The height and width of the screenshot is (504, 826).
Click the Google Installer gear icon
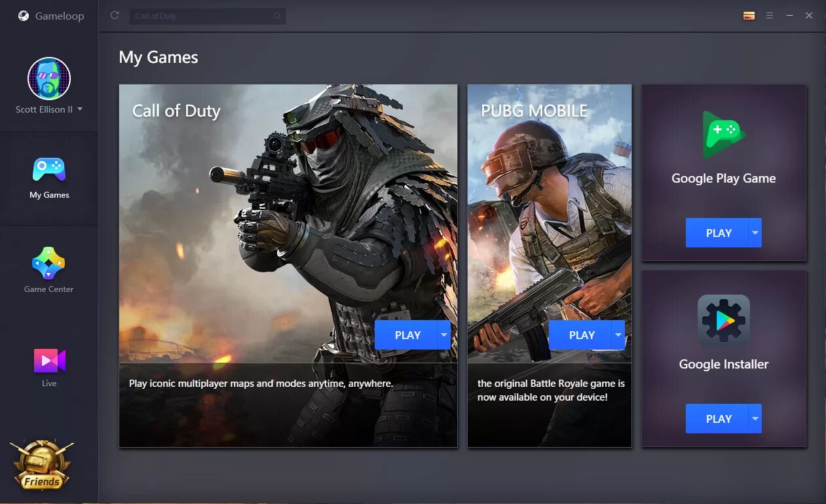point(724,321)
